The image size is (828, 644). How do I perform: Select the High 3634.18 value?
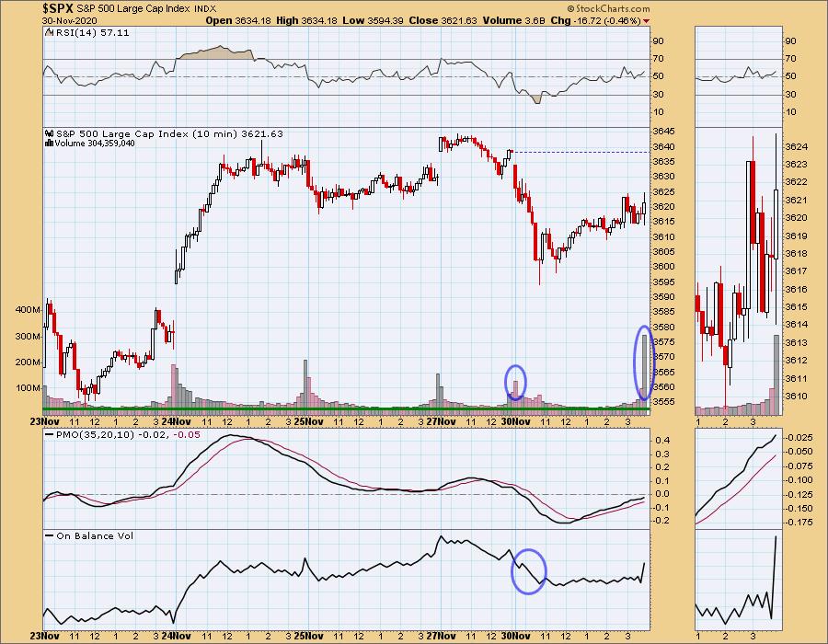308,20
